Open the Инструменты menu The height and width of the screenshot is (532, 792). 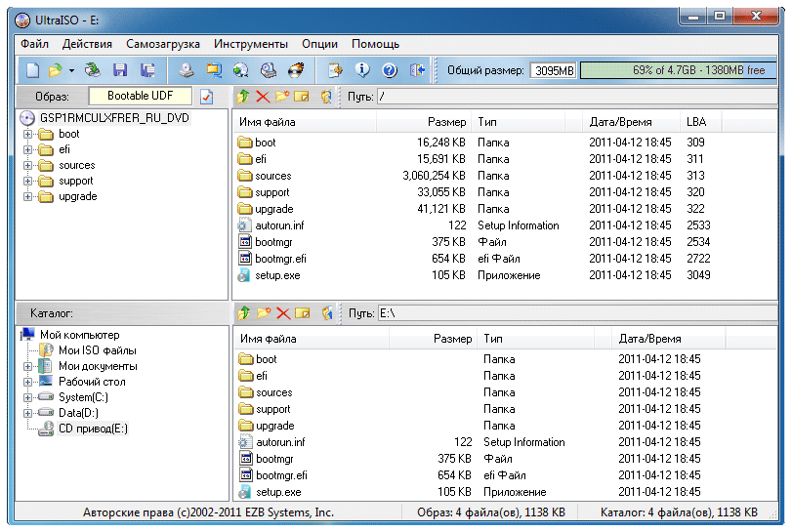(x=251, y=44)
